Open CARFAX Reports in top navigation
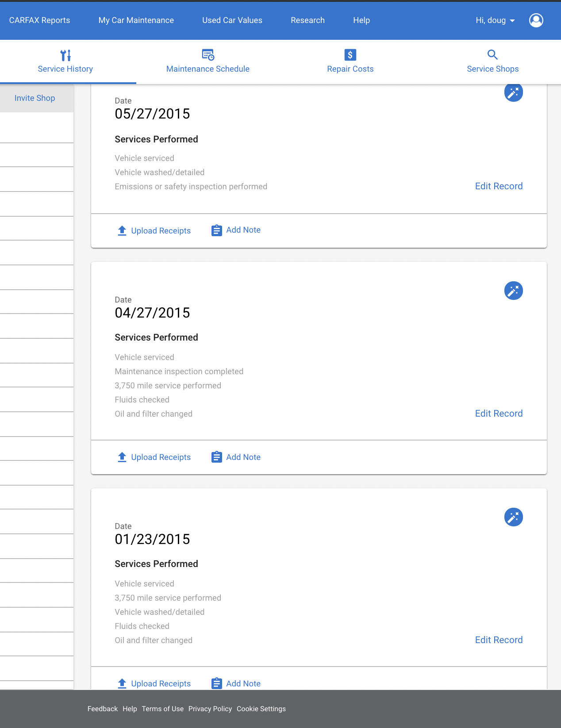561x728 pixels. coord(39,20)
